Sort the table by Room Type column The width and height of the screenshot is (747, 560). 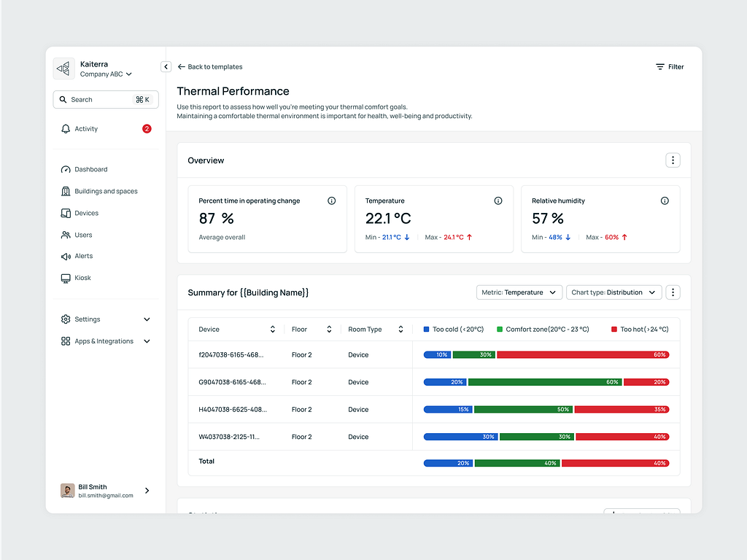pos(400,330)
